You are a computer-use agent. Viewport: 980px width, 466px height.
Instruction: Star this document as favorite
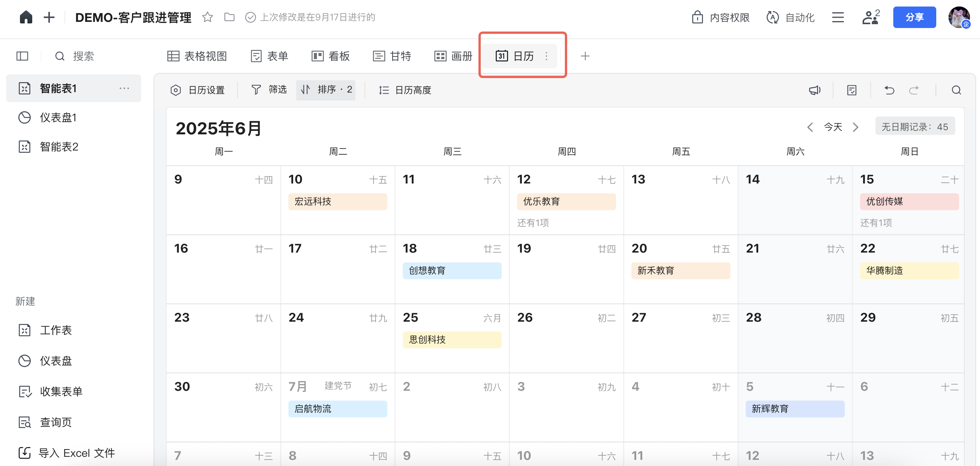point(208,17)
